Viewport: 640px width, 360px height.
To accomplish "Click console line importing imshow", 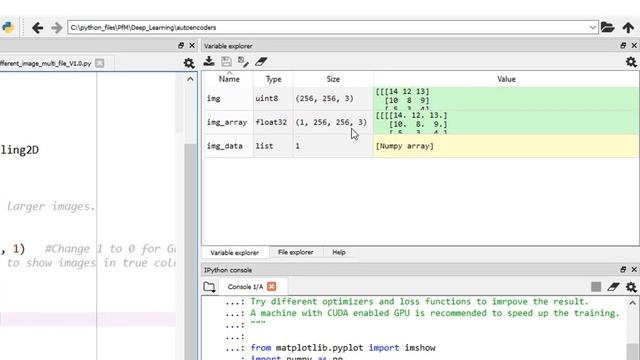I will (x=343, y=348).
